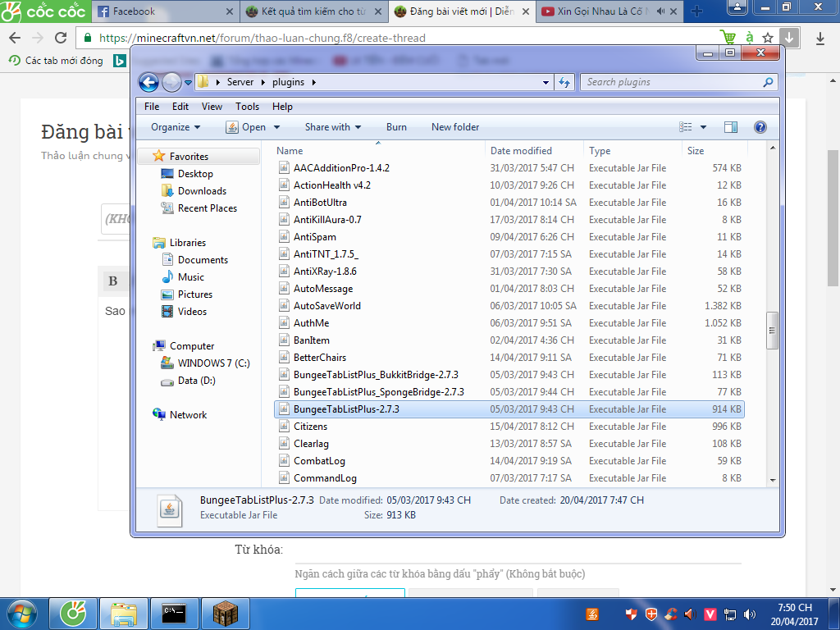Click the file list down arrow

point(772,480)
